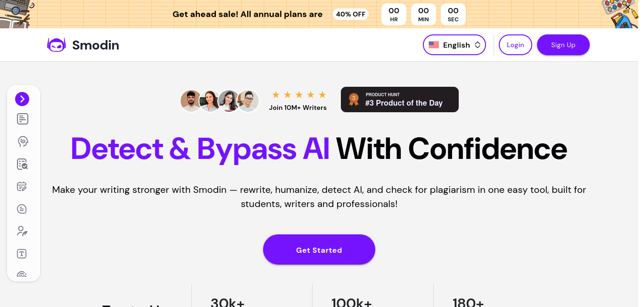
Task: Click the document lines sidebar icon
Action: 22,119
